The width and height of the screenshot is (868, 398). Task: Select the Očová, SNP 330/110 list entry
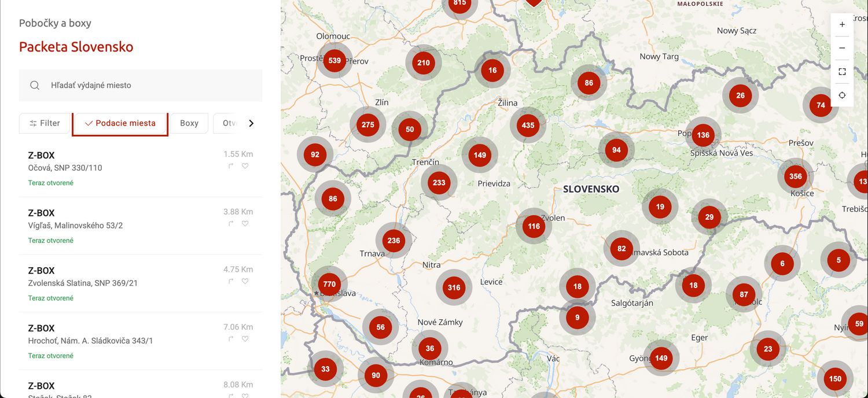coord(141,168)
